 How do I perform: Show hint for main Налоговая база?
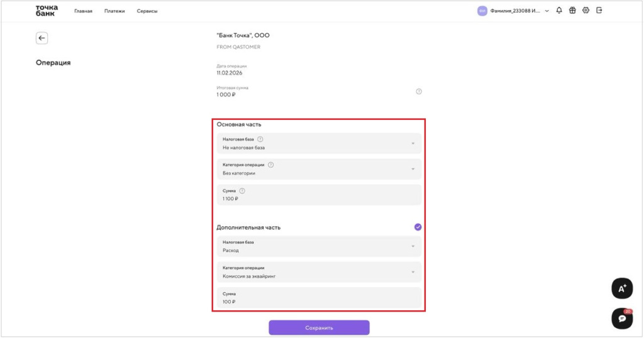coord(260,139)
